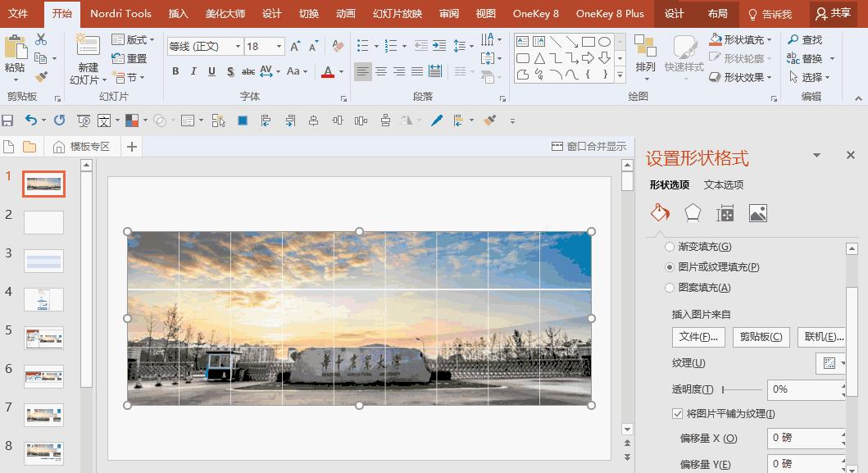The height and width of the screenshot is (473, 868).
Task: Expand the 形状填充 dropdown
Action: [x=770, y=39]
